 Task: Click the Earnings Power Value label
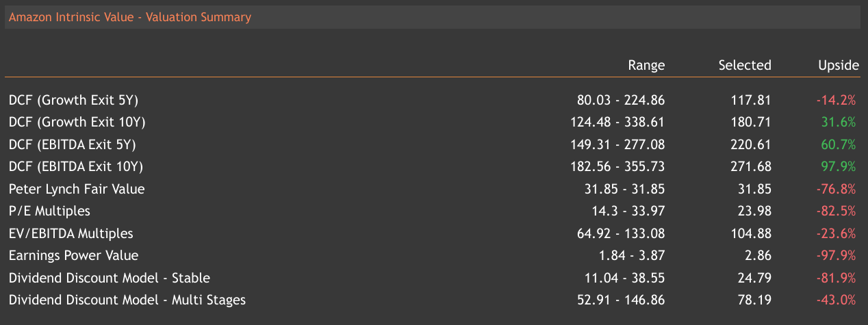tap(74, 255)
